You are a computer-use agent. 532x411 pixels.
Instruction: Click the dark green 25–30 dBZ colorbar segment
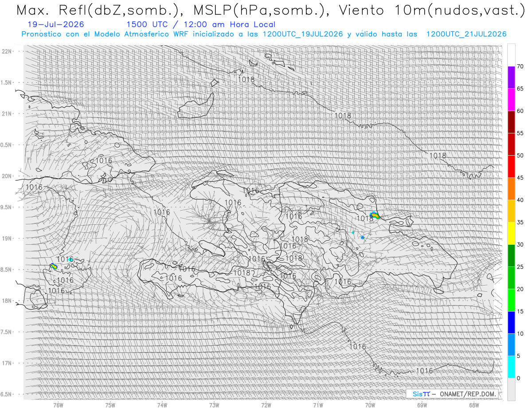point(511,255)
